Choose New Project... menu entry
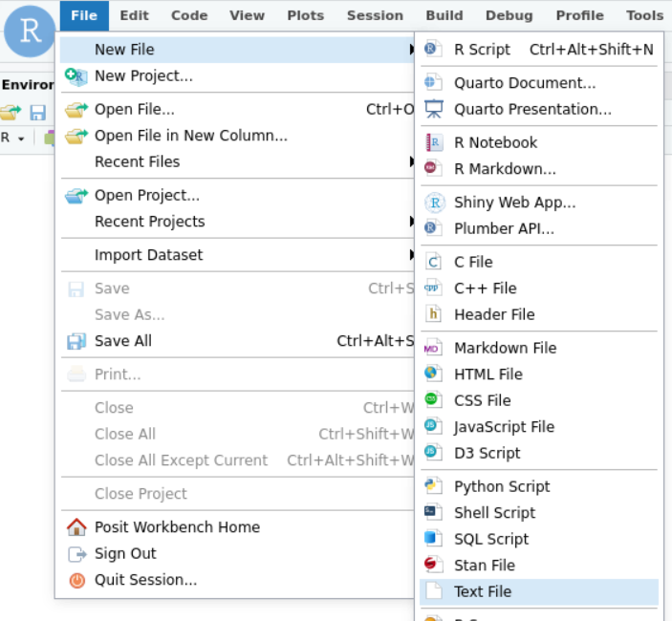The width and height of the screenshot is (672, 621). pyautogui.click(x=237, y=75)
